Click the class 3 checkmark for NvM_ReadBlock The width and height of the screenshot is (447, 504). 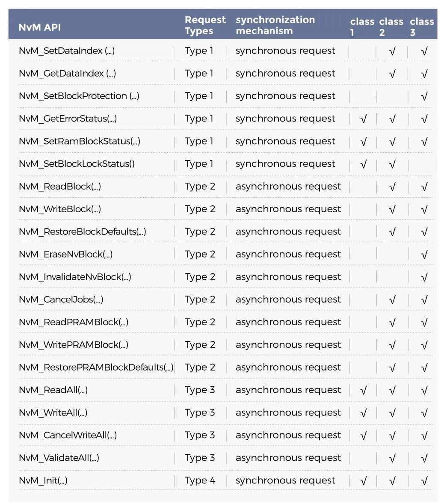424,187
